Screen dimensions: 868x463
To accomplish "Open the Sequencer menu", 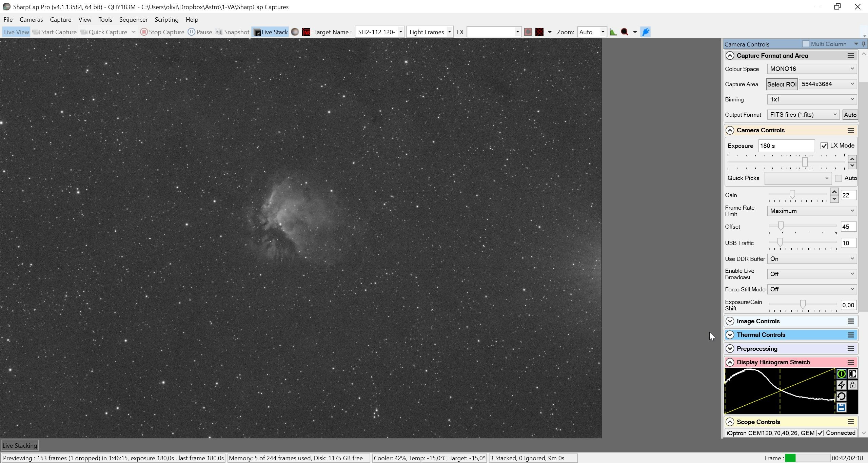I will tap(133, 19).
